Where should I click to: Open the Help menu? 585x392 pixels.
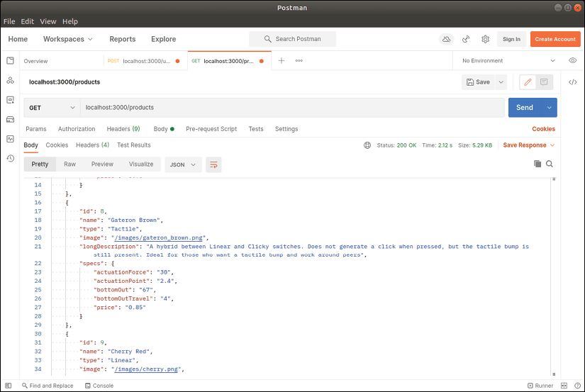pyautogui.click(x=70, y=21)
